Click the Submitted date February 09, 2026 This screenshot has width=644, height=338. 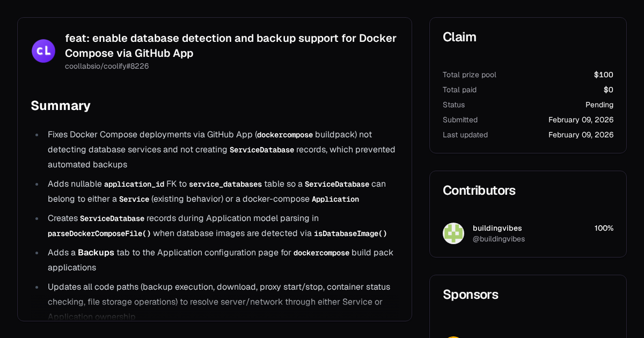pos(581,120)
